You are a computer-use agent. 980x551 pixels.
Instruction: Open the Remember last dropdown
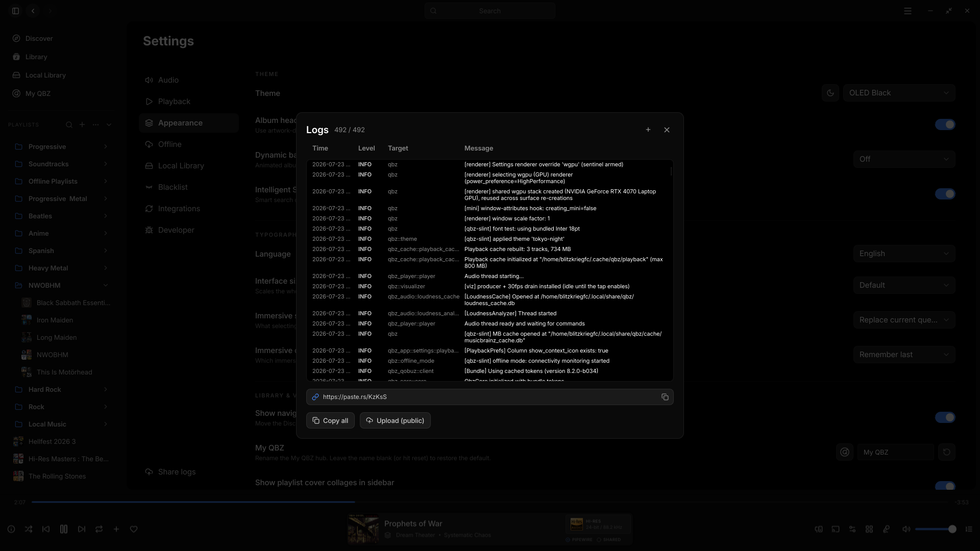[x=904, y=355]
